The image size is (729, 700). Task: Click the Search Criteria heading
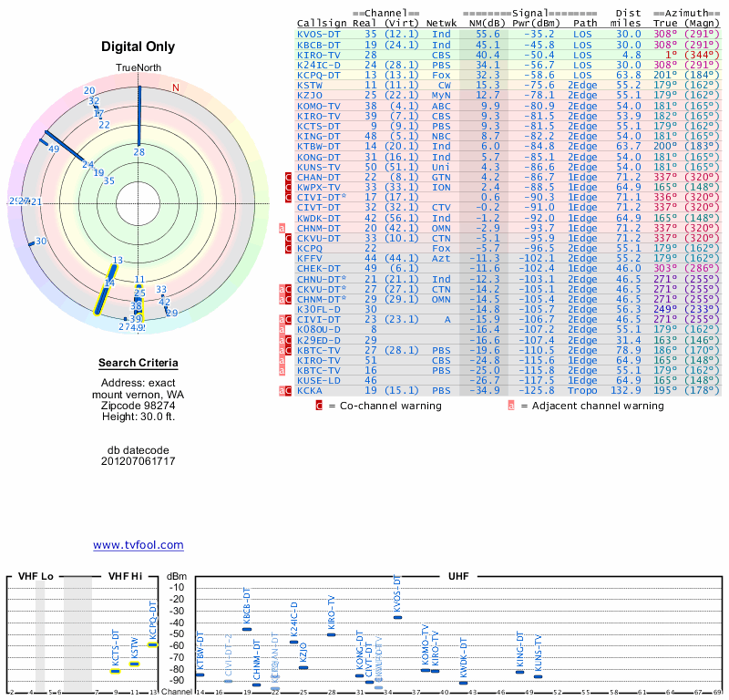(139, 364)
